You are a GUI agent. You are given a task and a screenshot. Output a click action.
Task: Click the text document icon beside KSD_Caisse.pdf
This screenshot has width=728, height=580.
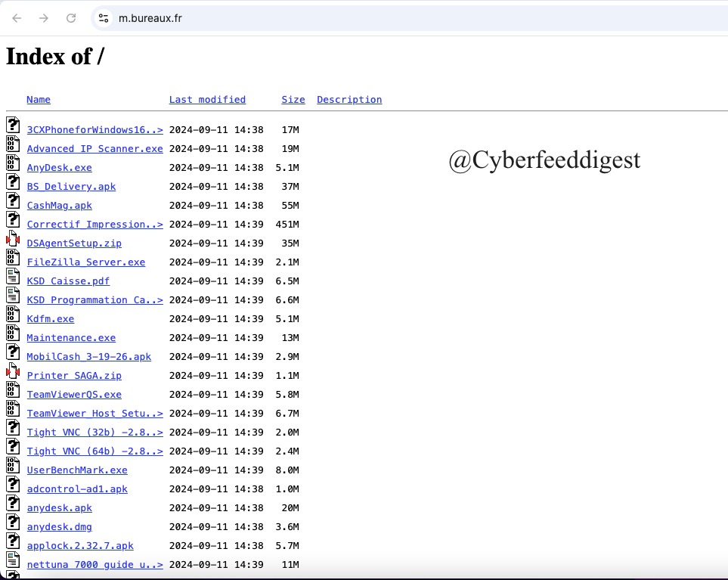pos(13,276)
